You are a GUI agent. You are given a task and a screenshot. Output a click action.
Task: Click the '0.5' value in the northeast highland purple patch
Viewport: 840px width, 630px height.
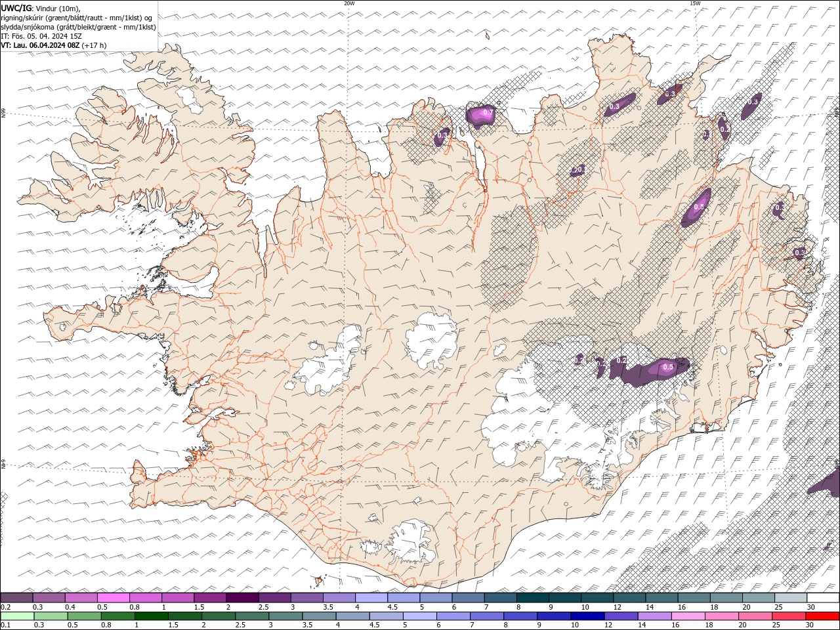(x=699, y=207)
